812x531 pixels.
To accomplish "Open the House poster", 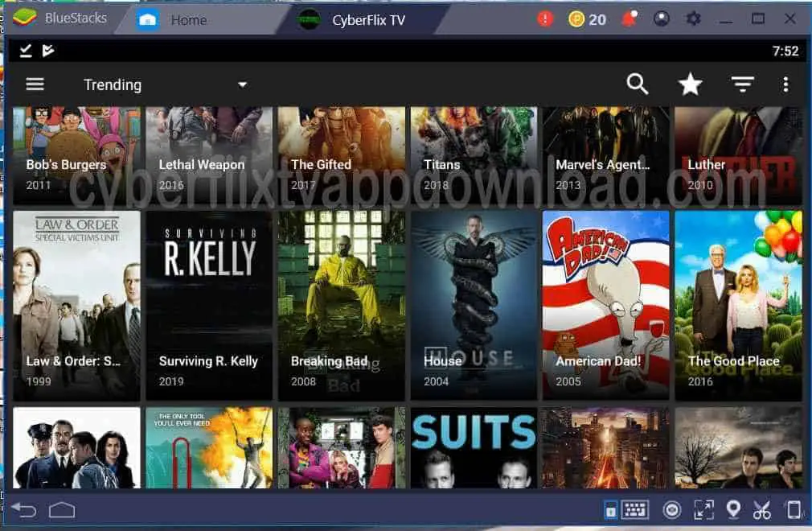I will pos(474,306).
